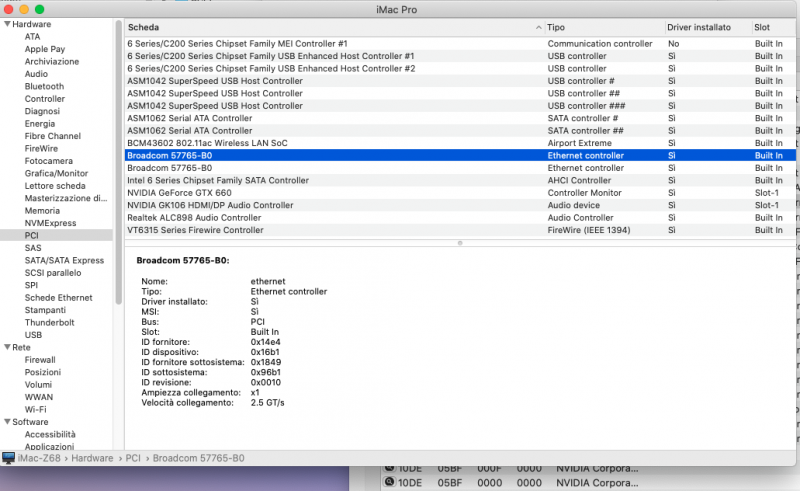800x491 pixels.
Task: Select Apple Pay in the sidebar
Action: (45, 49)
